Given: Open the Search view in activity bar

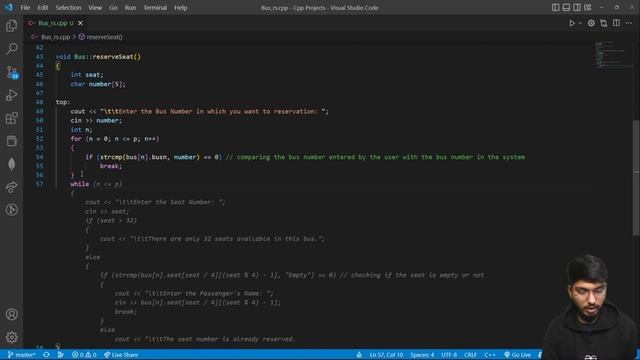Looking at the screenshot, I should click(x=11, y=49).
